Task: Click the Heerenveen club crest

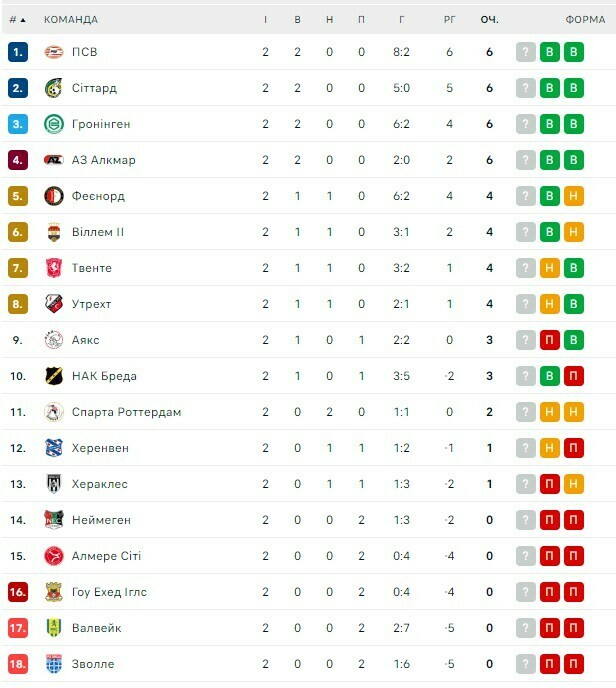Action: click(54, 448)
